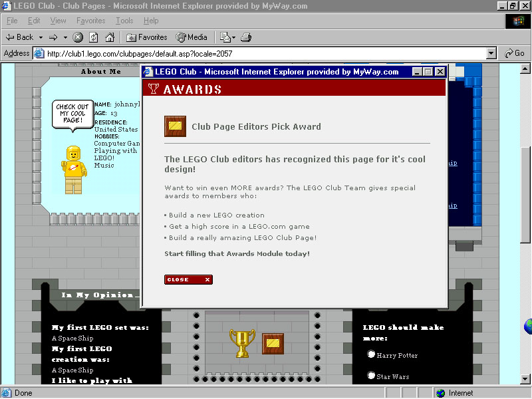The image size is (532, 399).
Task: Open the Favorites toolbar button
Action: click(146, 37)
